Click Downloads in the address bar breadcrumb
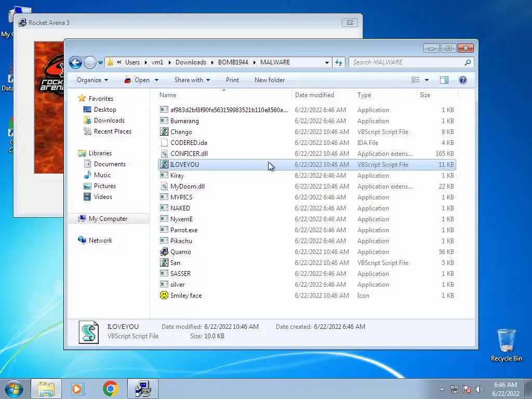 191,62
